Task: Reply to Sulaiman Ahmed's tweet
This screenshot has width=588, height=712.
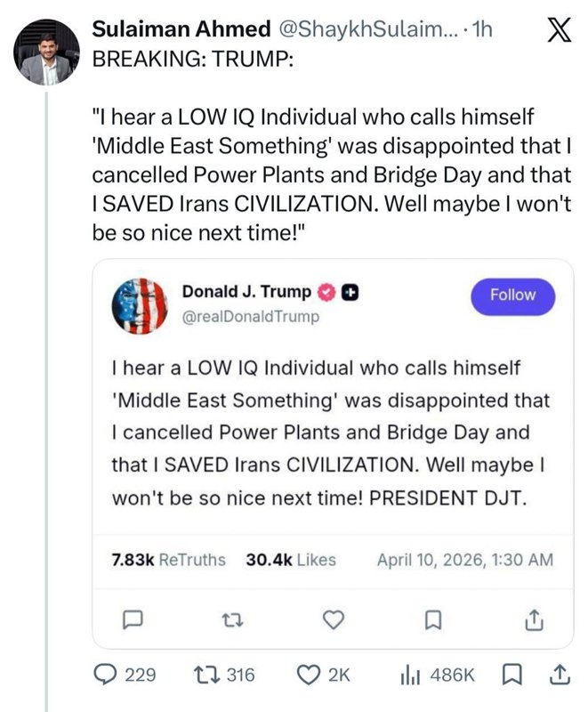Action: 125,676
